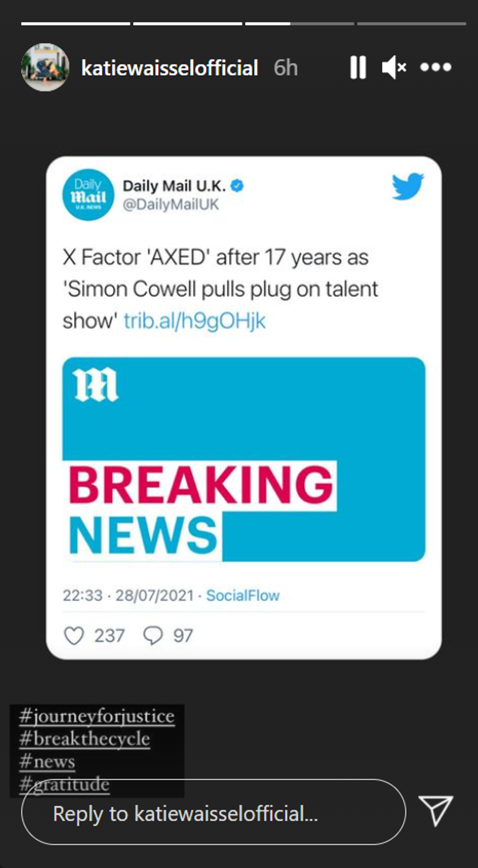
Task: Jump to first story progress segment
Action: tap(76, 23)
